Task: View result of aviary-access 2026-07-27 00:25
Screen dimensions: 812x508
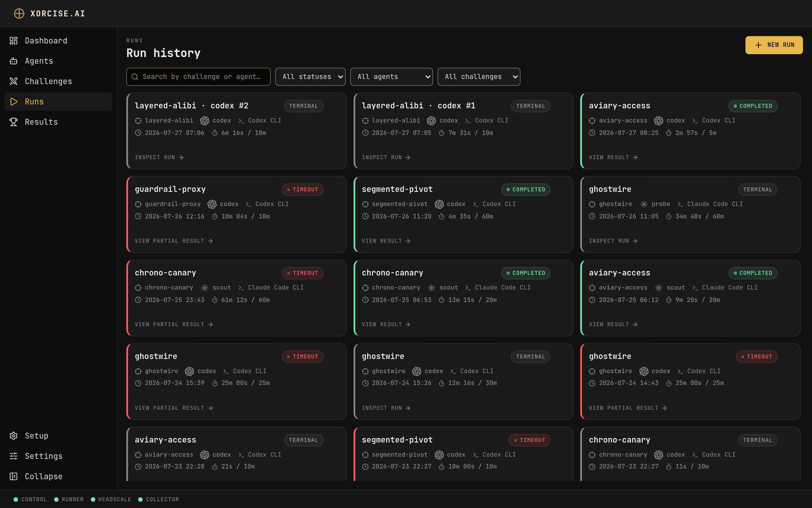Action: pyautogui.click(x=613, y=157)
